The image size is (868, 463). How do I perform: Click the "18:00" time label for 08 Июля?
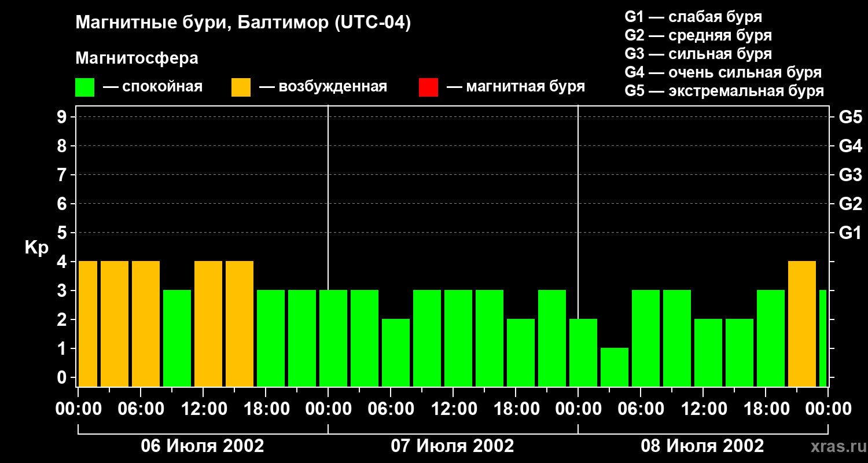pyautogui.click(x=766, y=409)
